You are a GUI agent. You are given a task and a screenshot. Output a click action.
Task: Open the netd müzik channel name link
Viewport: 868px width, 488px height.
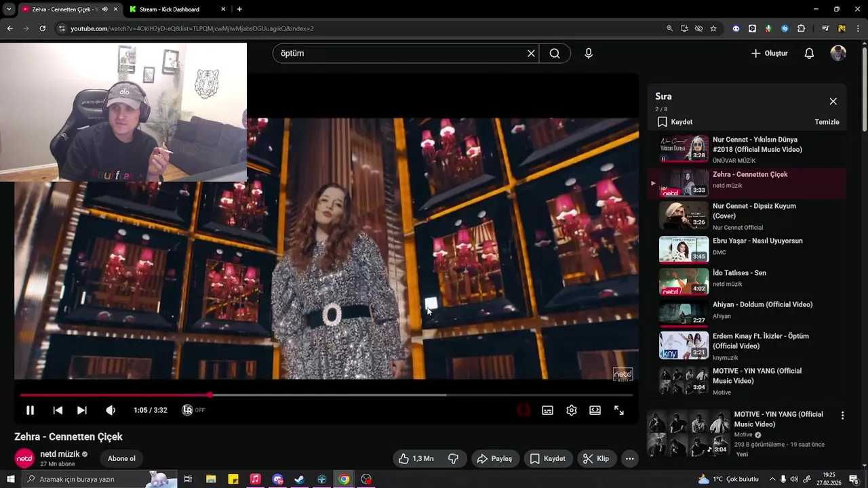(60, 454)
